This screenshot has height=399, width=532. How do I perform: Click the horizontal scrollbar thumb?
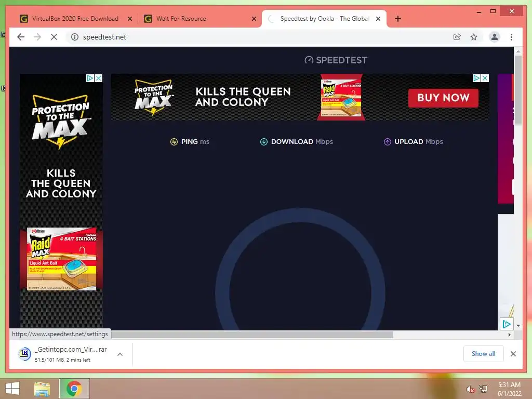(x=252, y=335)
